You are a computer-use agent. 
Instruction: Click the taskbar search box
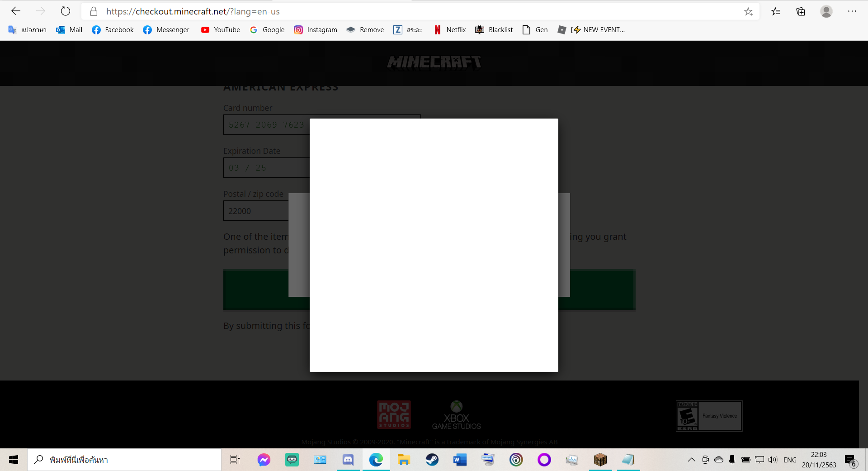coord(124,460)
